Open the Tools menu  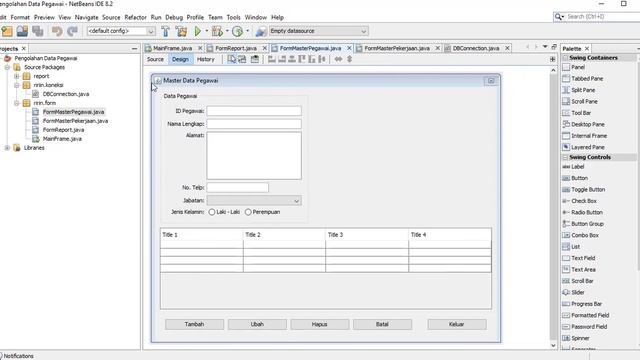point(233,17)
